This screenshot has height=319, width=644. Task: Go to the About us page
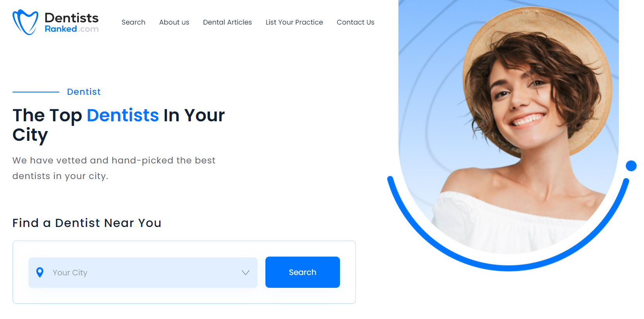174,22
